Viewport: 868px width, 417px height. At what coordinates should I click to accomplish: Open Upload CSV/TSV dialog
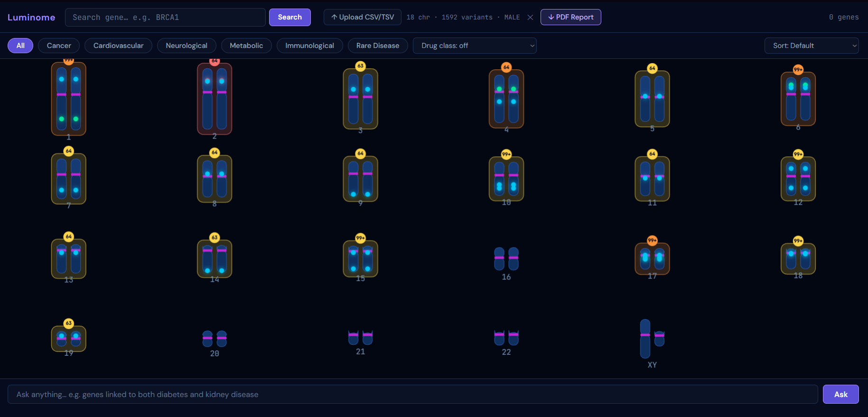363,17
